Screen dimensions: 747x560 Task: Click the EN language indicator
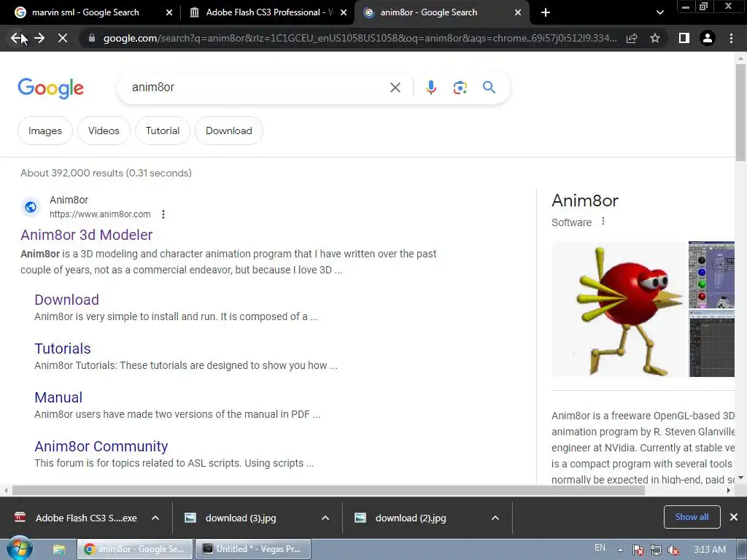(600, 548)
